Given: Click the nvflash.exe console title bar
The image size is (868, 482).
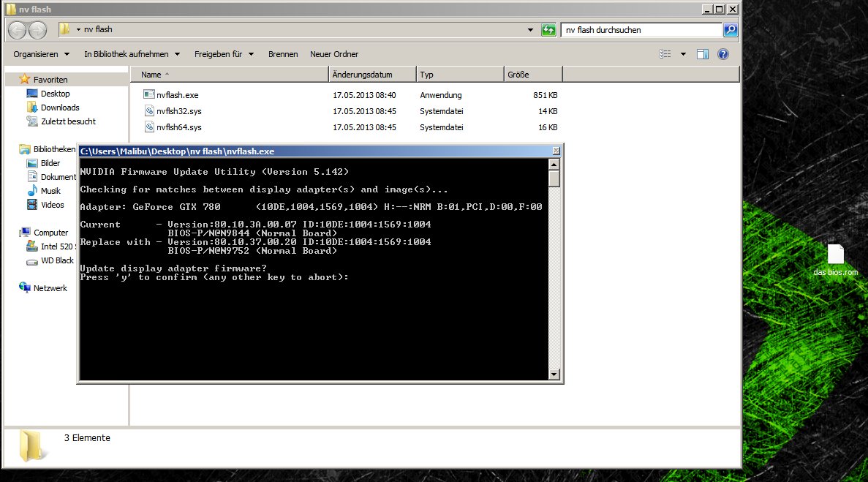Looking at the screenshot, I should point(315,151).
